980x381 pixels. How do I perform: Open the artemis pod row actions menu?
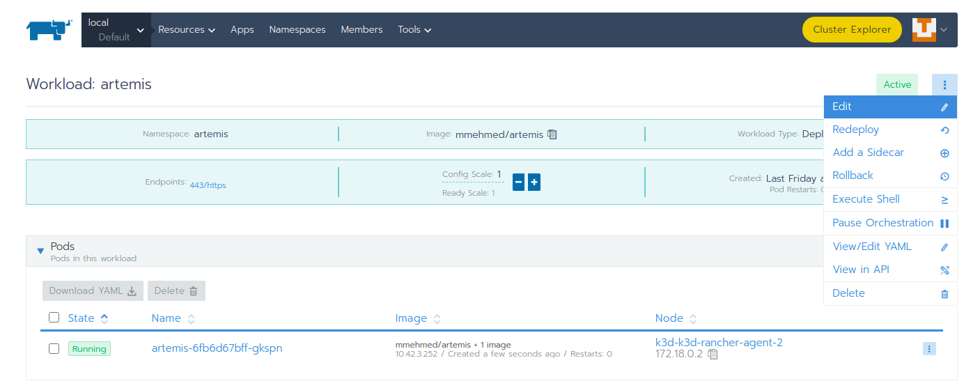929,349
